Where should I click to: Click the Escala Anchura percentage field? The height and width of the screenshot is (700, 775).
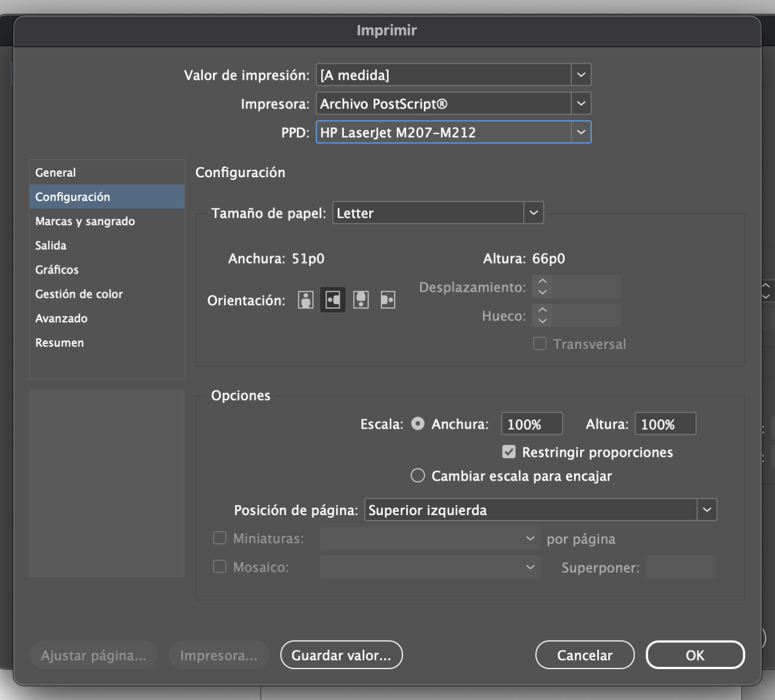(x=531, y=424)
